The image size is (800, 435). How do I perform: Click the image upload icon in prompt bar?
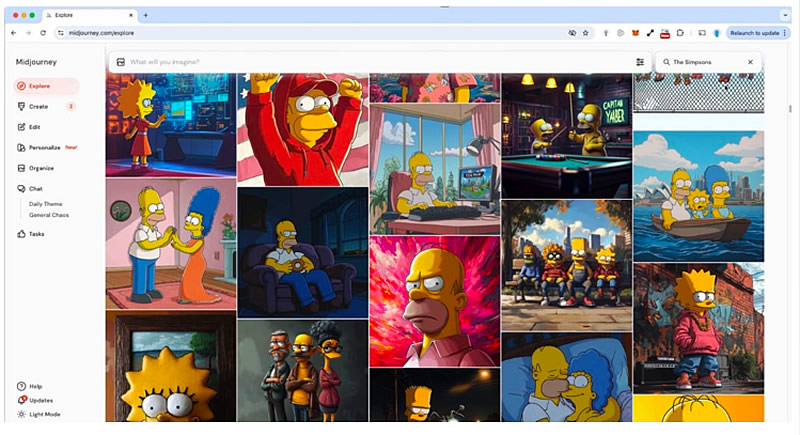pos(121,62)
